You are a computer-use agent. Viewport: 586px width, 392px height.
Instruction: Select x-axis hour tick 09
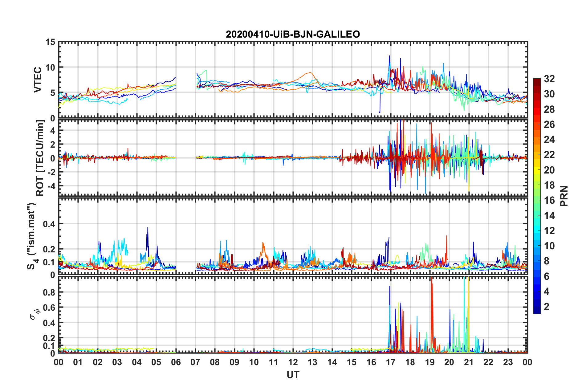click(234, 362)
